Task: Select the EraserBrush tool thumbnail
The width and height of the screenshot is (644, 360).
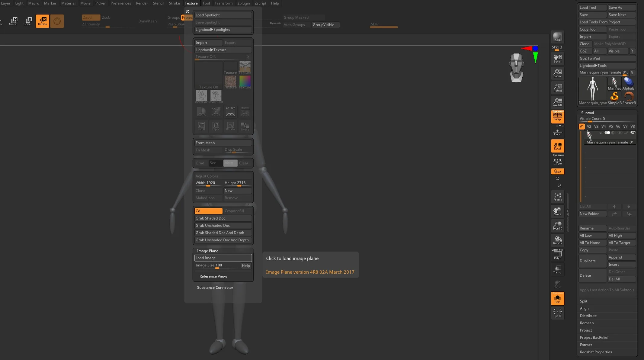Action: click(629, 98)
